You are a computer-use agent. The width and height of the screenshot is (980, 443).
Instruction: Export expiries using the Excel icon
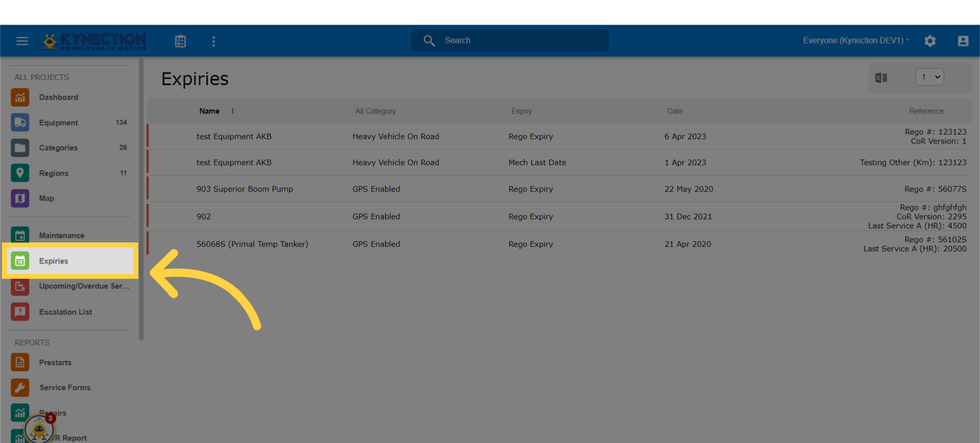tap(881, 78)
